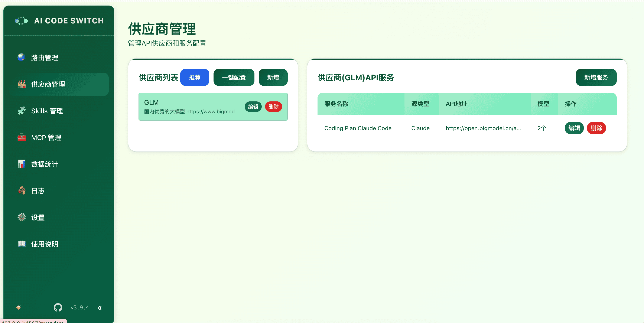Toggle the sun theme switch
644x323 pixels.
click(x=19, y=307)
